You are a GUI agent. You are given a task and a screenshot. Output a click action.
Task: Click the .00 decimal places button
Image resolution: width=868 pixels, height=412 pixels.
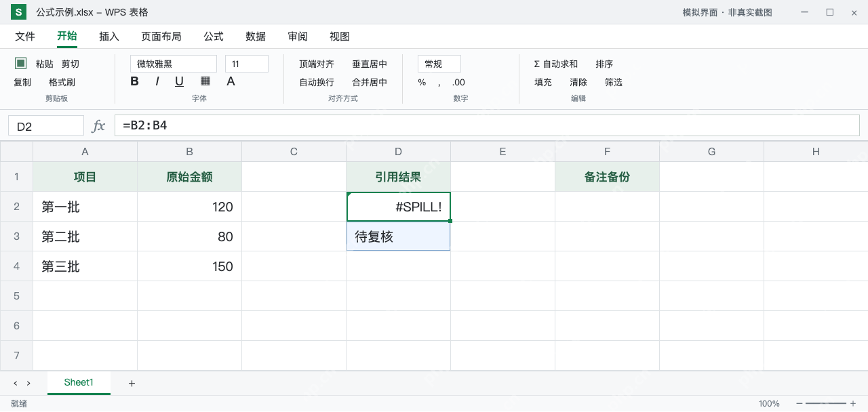tap(458, 82)
